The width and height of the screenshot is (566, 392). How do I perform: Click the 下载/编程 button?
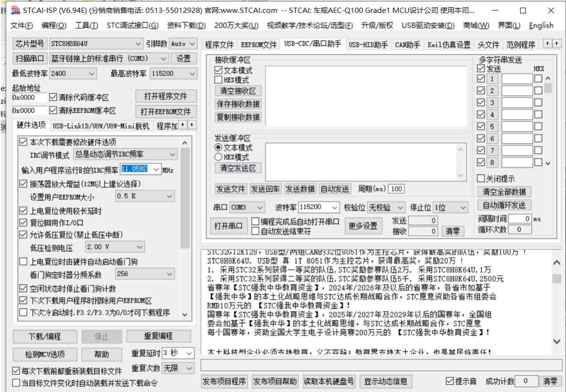point(45,337)
